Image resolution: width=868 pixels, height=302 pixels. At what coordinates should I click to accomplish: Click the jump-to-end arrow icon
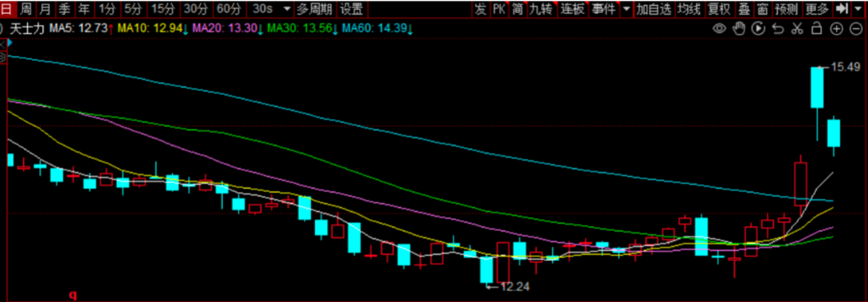(841, 8)
